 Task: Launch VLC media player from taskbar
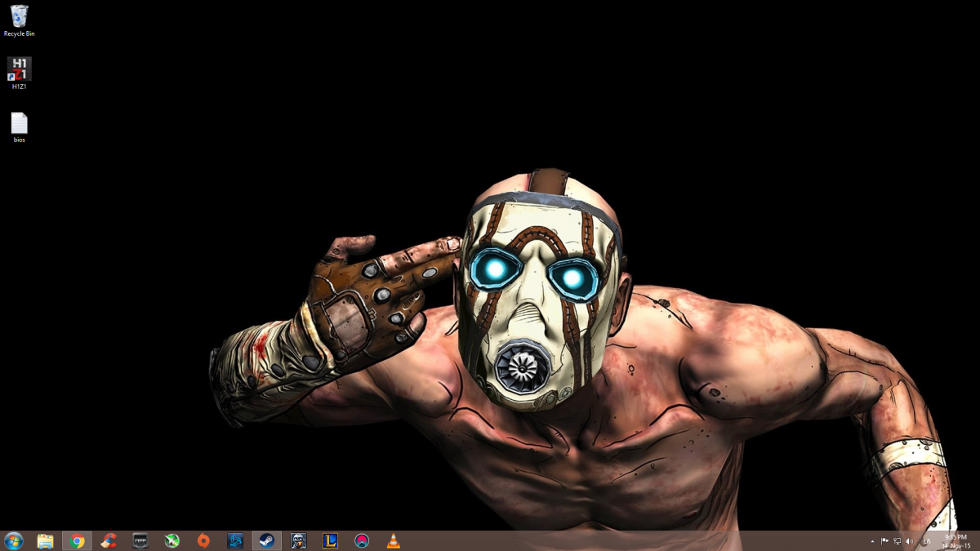393,541
